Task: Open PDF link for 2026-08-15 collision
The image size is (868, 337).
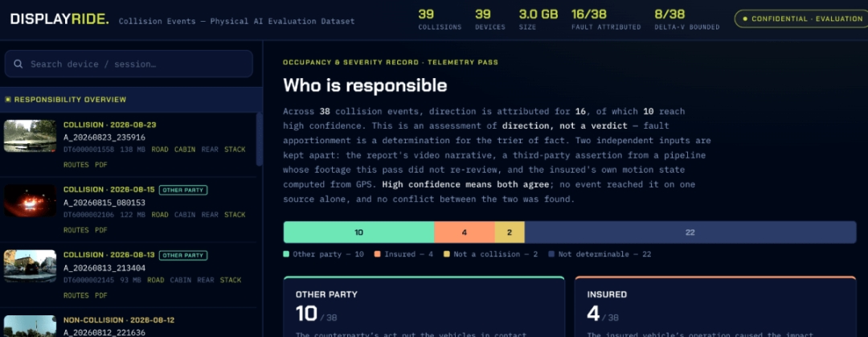Action: (x=100, y=230)
